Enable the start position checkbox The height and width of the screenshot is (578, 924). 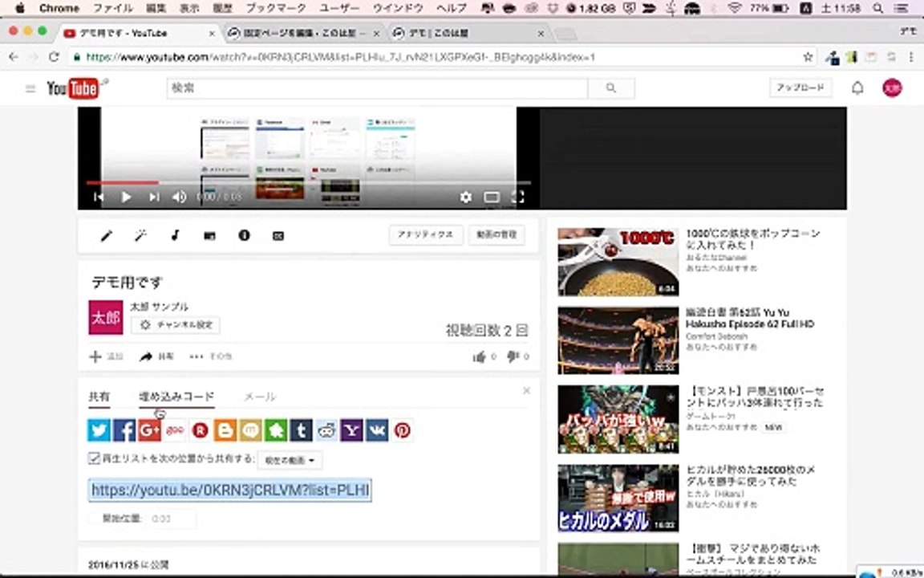click(x=94, y=519)
